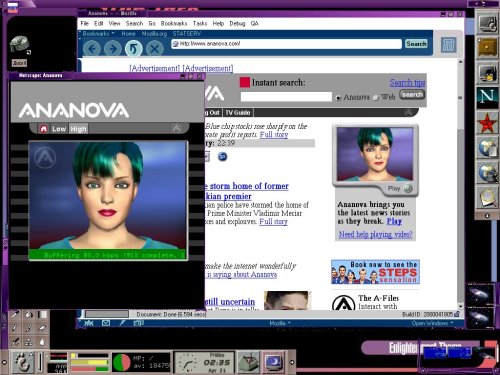Open the Mail envelope icon in status bar
Viewport: 500px width, 375px height.
coord(106,323)
